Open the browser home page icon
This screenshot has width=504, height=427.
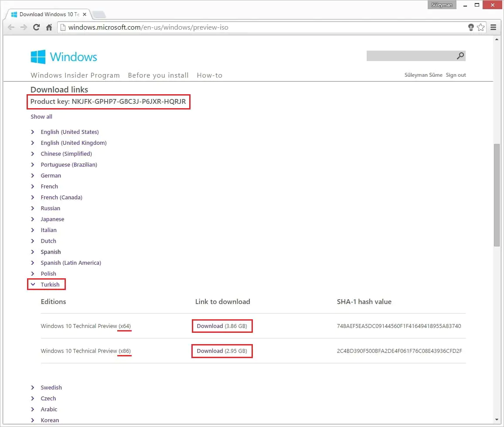49,27
